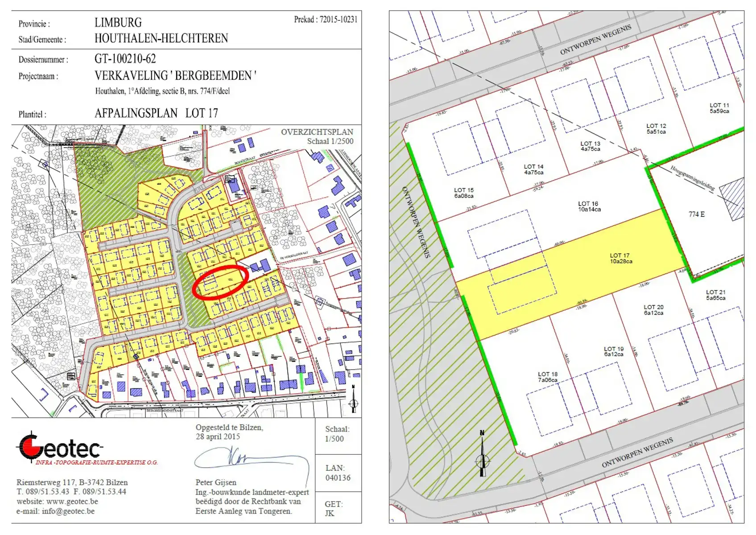The height and width of the screenshot is (535, 756).
Task: Click the north arrow on the detail plan
Action: [x=482, y=453]
